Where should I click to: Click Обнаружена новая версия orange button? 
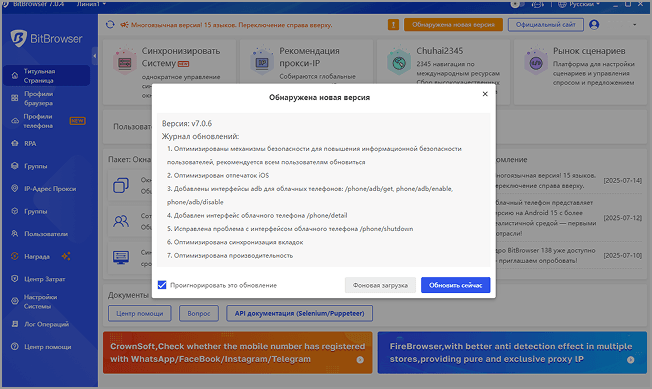(453, 25)
